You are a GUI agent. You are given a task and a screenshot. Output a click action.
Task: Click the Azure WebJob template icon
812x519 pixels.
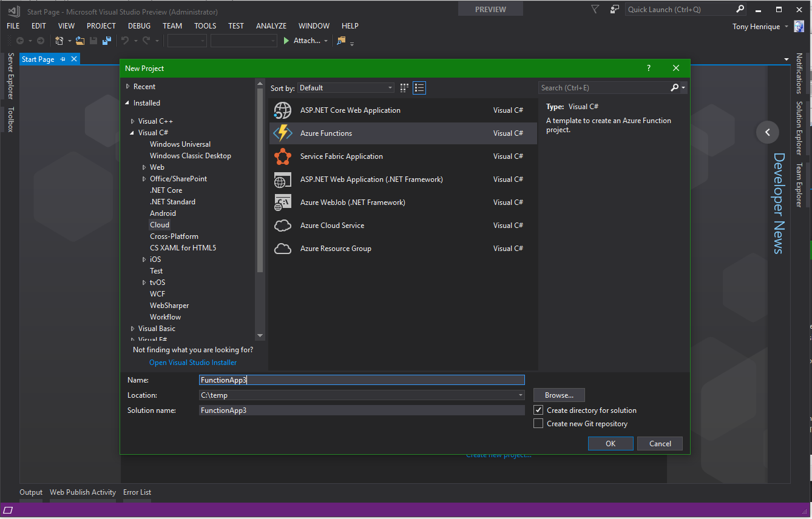click(283, 203)
